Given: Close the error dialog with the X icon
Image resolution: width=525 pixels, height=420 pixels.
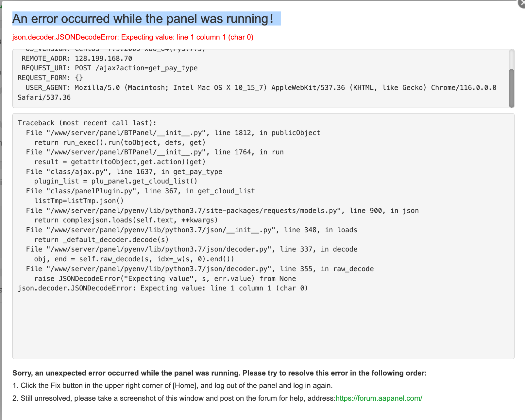Looking at the screenshot, I should coord(522,3).
